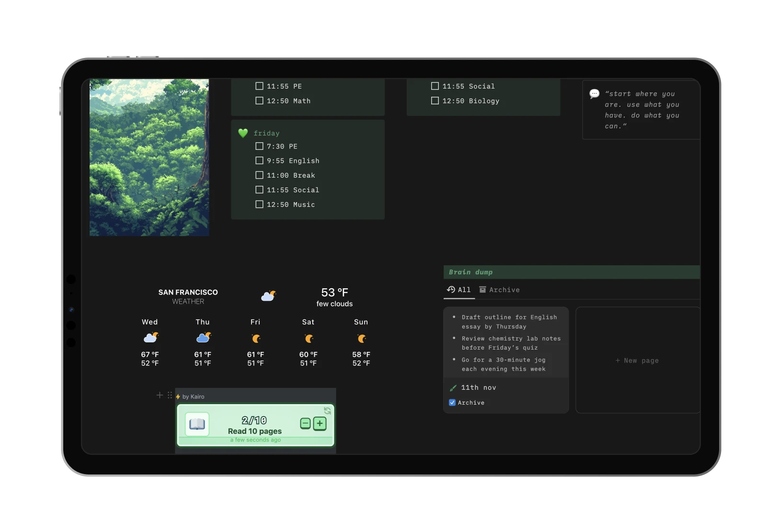
Task: Tick the 11:55 Social box in right column
Action: tap(435, 86)
